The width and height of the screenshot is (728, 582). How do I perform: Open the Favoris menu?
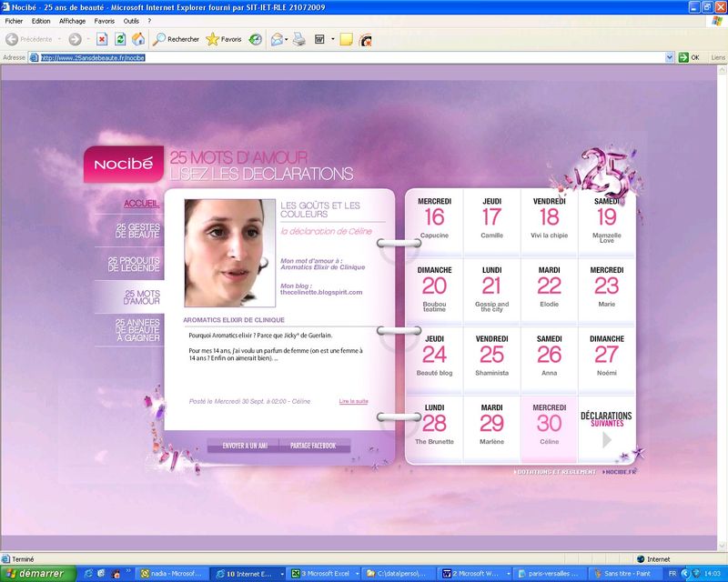coord(104,21)
